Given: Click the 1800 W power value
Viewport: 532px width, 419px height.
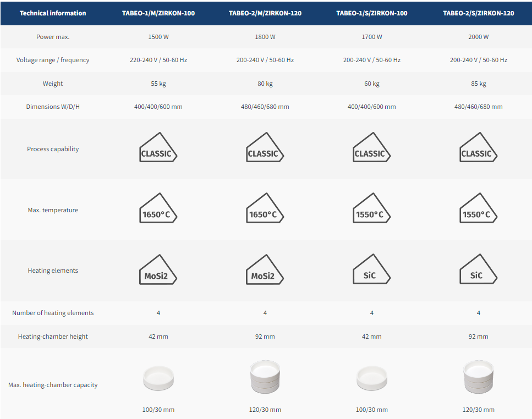Looking at the screenshot, I should (265, 37).
